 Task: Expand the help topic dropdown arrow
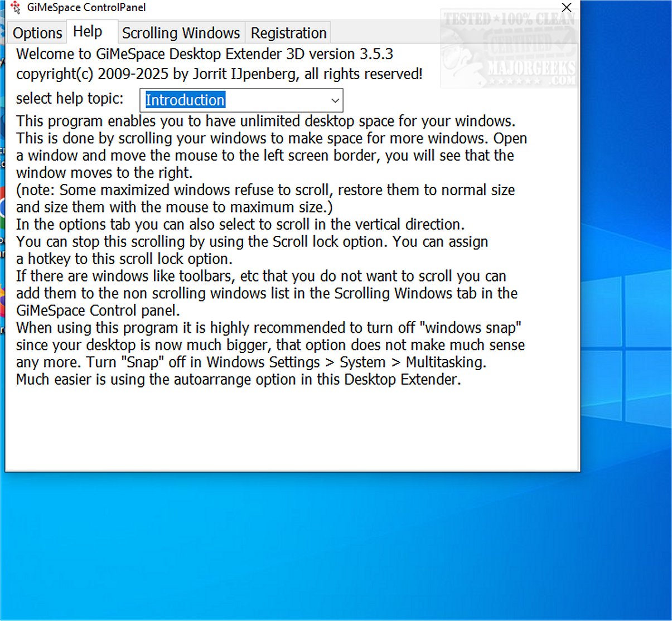[x=335, y=100]
